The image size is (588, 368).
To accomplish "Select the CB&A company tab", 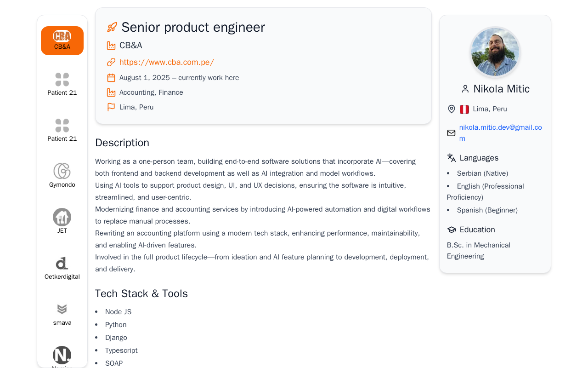I will pyautogui.click(x=62, y=40).
